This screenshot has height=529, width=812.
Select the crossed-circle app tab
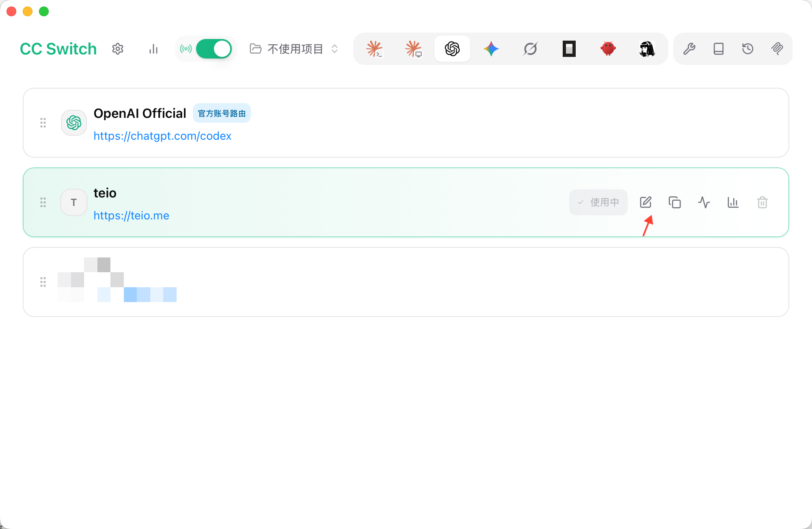coord(530,49)
